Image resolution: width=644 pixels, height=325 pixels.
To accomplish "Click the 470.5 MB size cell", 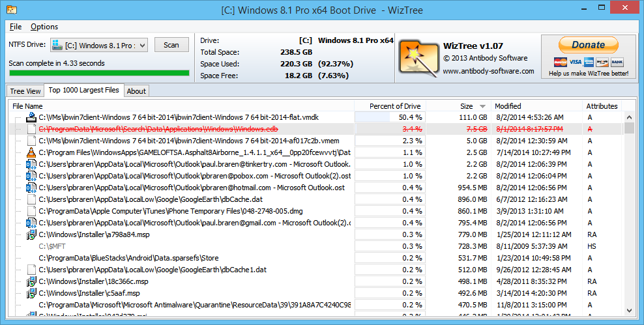I will click(473, 305).
